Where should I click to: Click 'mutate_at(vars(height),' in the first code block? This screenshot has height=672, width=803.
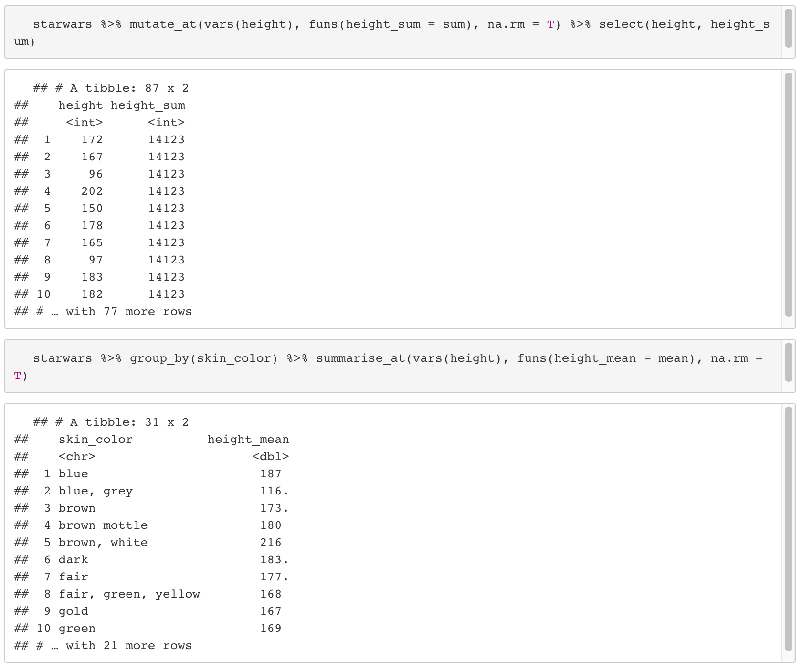point(215,24)
